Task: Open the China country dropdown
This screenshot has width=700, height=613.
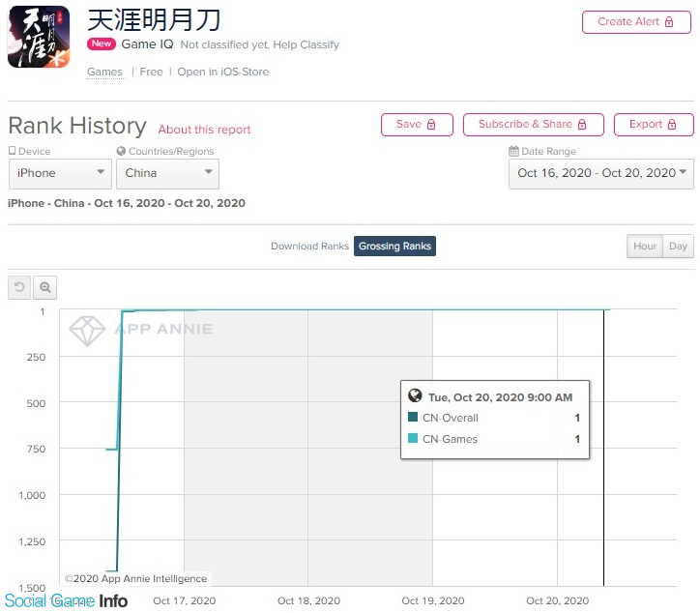Action: click(168, 174)
